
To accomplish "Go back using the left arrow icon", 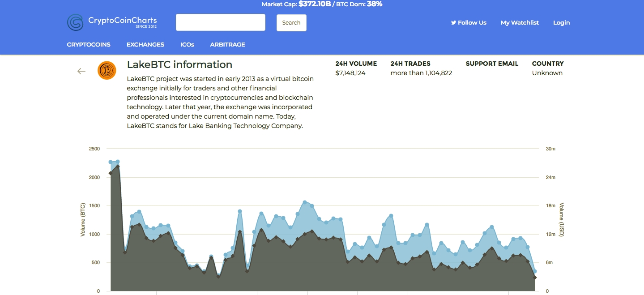I will coord(81,71).
